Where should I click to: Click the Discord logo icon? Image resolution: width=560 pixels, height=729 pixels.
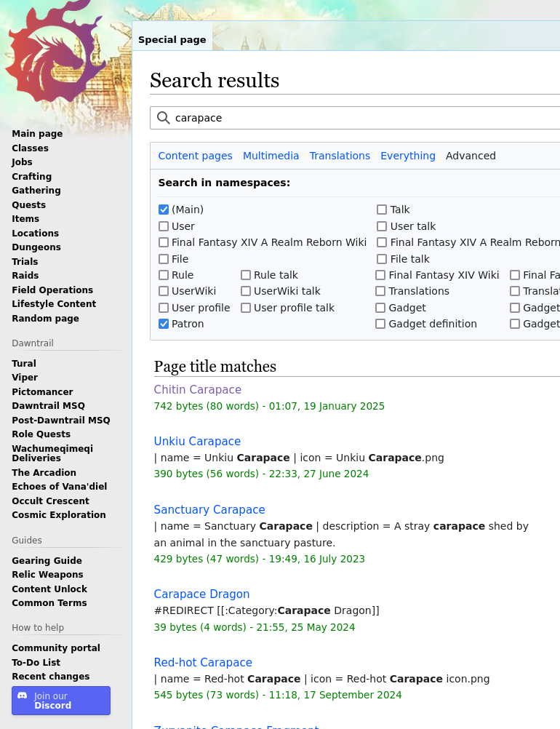point(23,696)
